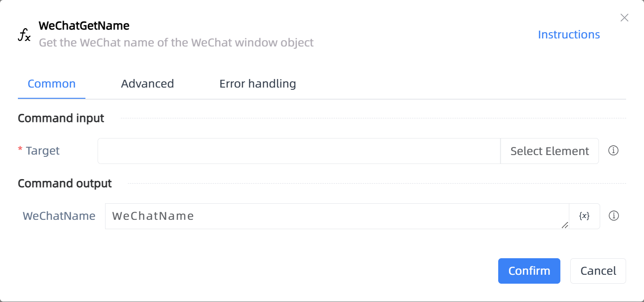Select the Command output section heading
The image size is (644, 302).
(65, 184)
